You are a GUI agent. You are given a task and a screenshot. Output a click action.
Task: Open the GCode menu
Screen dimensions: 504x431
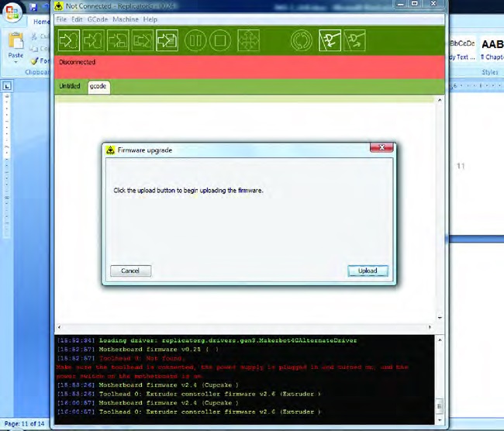[97, 19]
